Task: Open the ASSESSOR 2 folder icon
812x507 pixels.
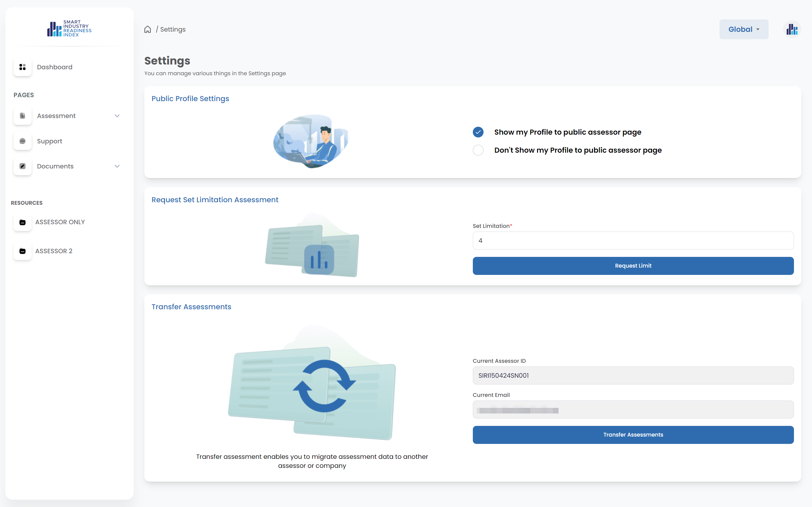Action: (23, 251)
